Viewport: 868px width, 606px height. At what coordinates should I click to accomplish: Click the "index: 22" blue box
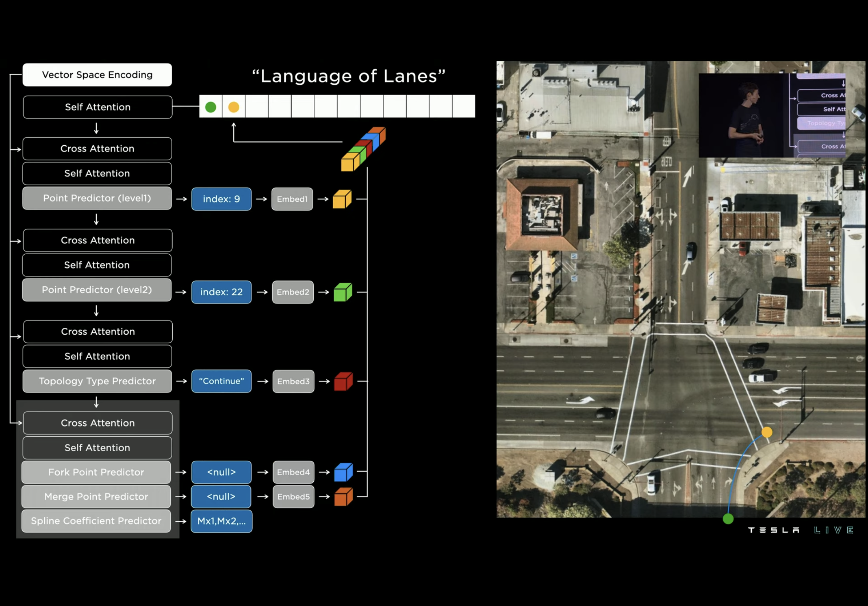(221, 292)
